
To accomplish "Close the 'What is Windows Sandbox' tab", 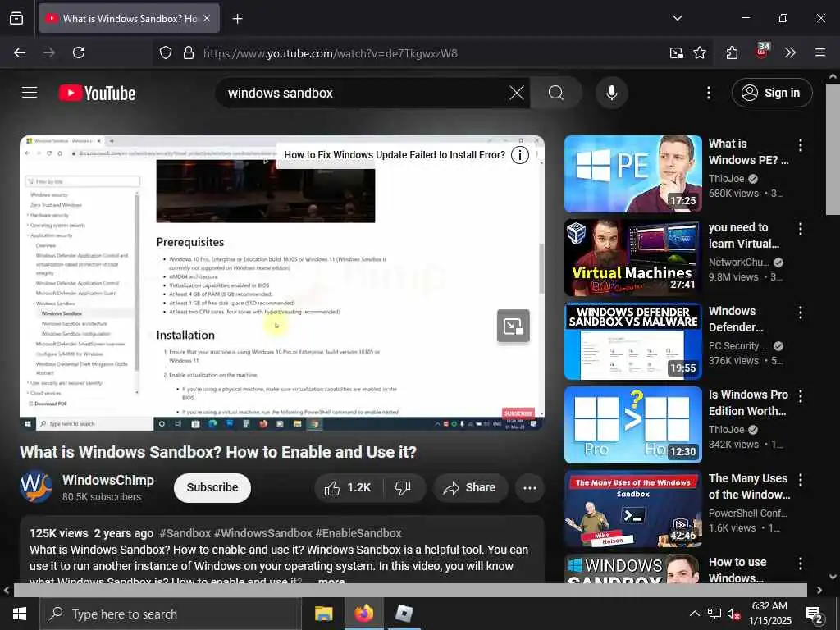I will 207,18.
